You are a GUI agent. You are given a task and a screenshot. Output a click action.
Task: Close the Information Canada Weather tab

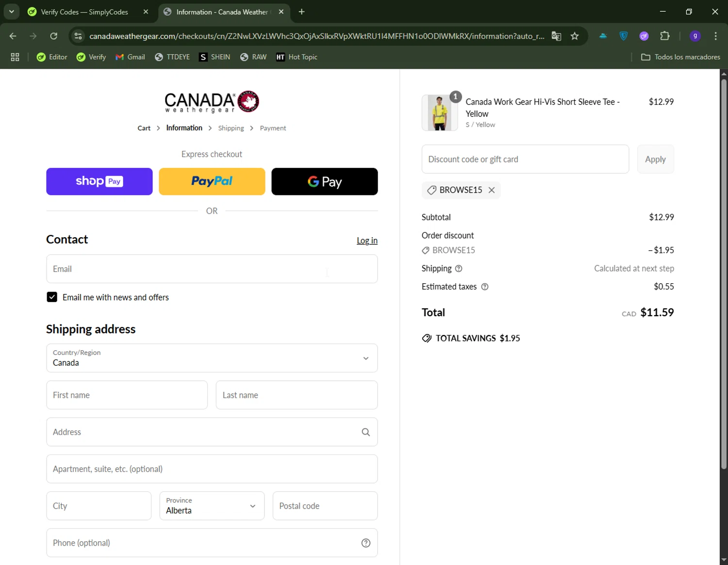(x=281, y=12)
